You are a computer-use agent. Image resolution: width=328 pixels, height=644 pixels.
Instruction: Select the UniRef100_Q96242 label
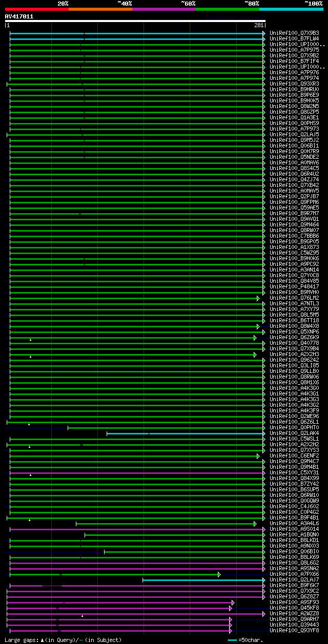point(294,360)
